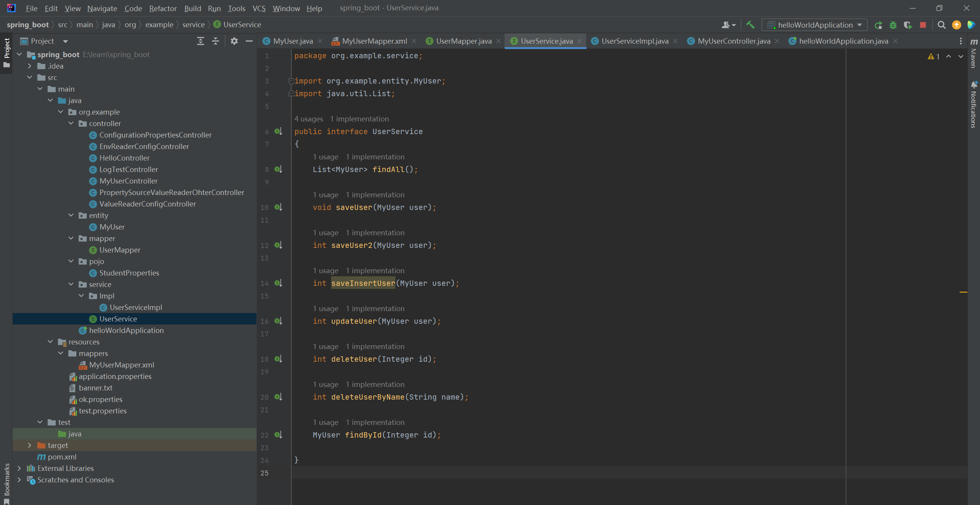
Task: Click the yellow warning stripe marker
Action: tap(963, 292)
